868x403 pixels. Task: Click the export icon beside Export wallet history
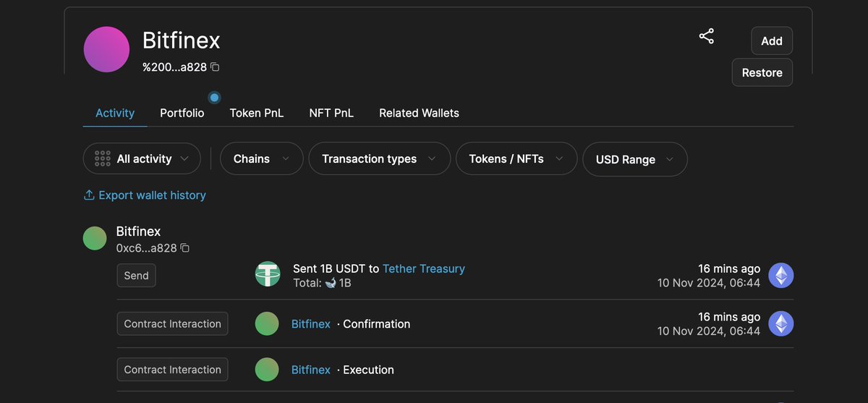[x=89, y=195]
